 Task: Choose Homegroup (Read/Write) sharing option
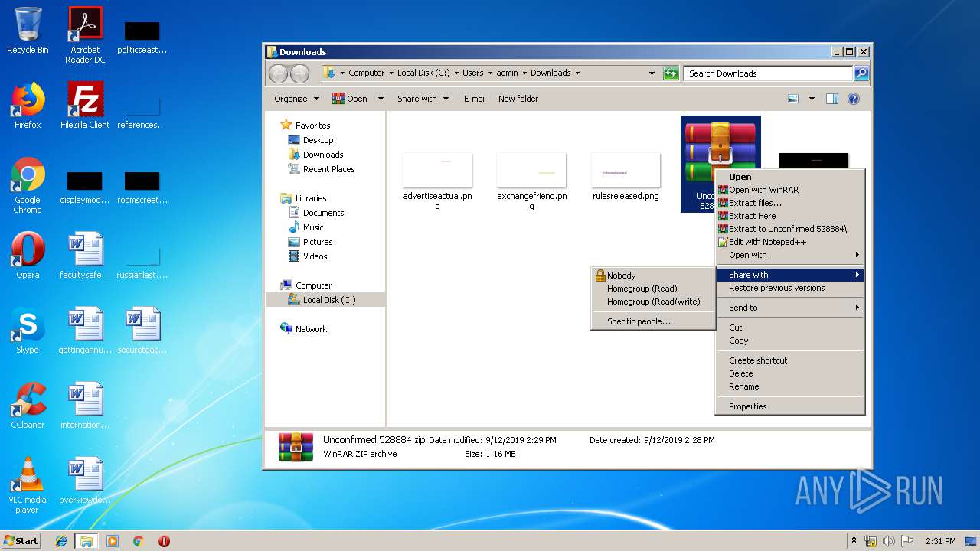point(653,302)
